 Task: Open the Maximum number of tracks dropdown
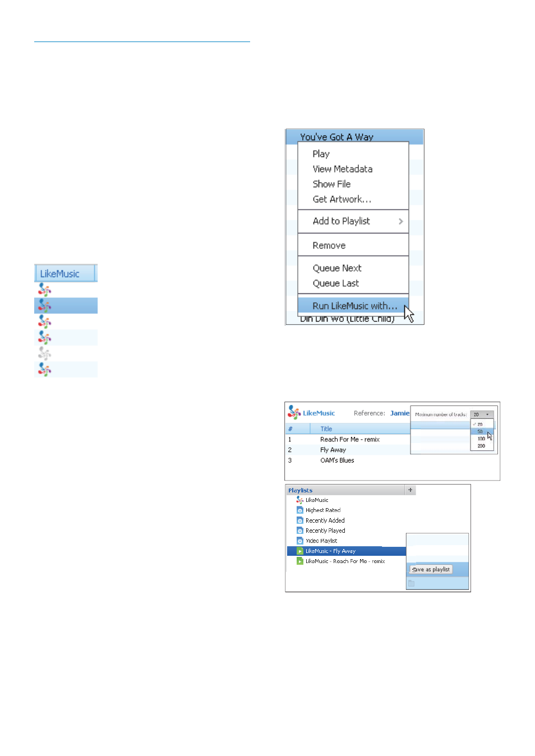click(482, 414)
